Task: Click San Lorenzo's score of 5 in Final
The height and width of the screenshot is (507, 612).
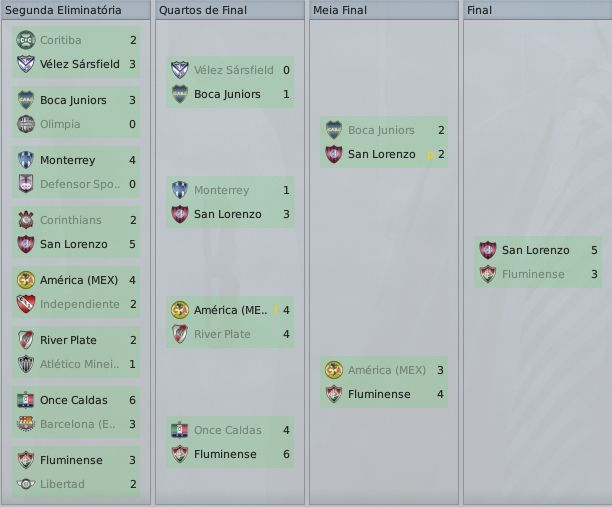Action: (x=594, y=250)
